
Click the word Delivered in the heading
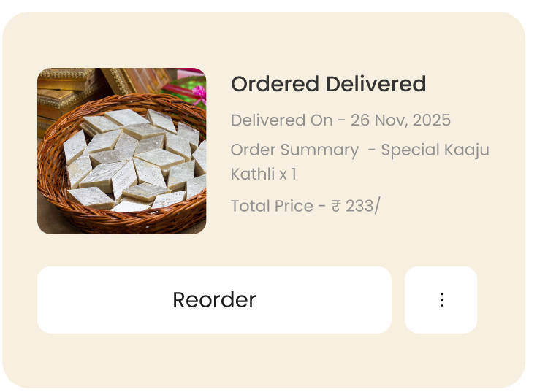pos(376,84)
